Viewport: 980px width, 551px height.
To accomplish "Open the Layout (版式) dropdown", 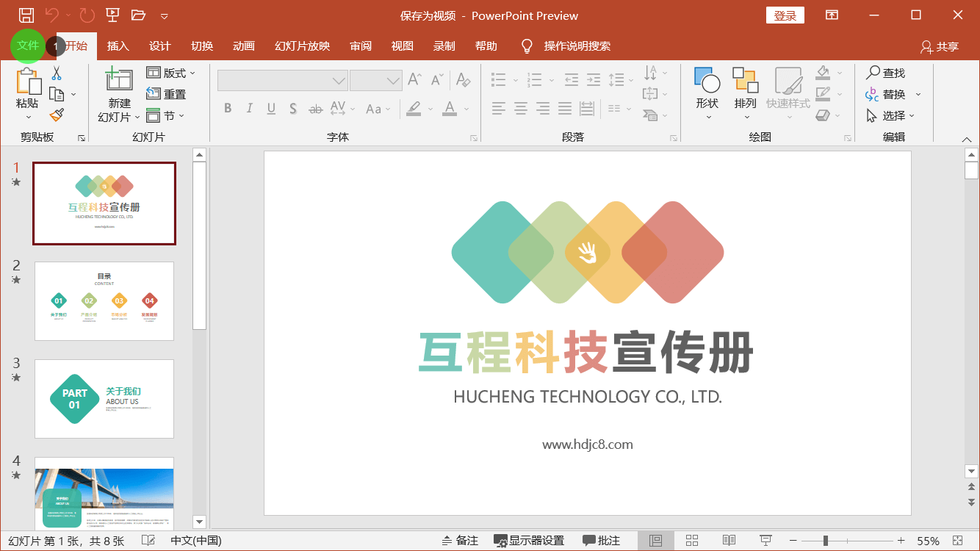I will pos(170,73).
